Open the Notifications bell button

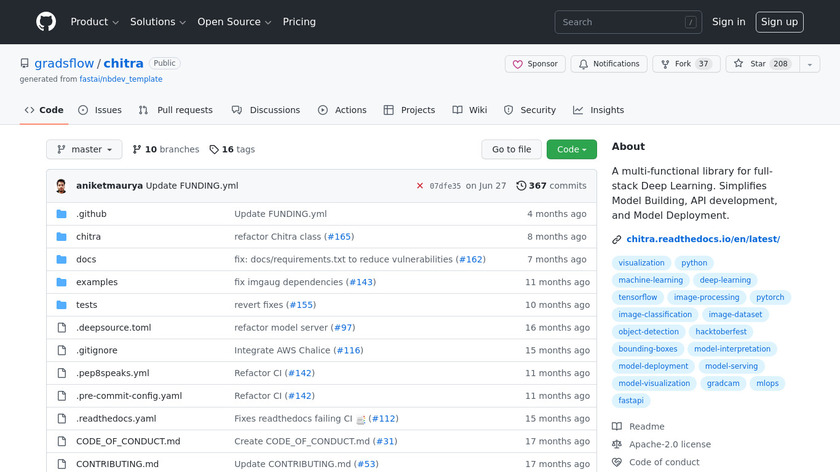click(x=608, y=64)
